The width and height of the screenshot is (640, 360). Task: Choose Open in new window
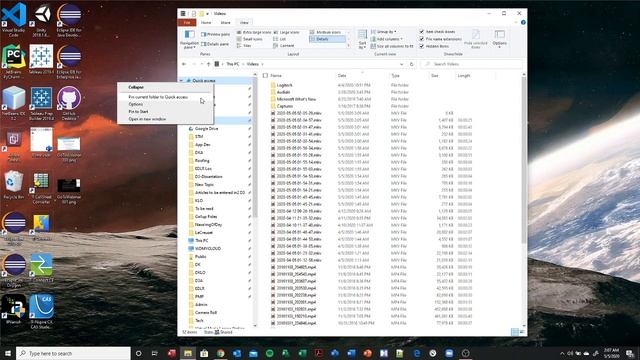click(x=165, y=119)
